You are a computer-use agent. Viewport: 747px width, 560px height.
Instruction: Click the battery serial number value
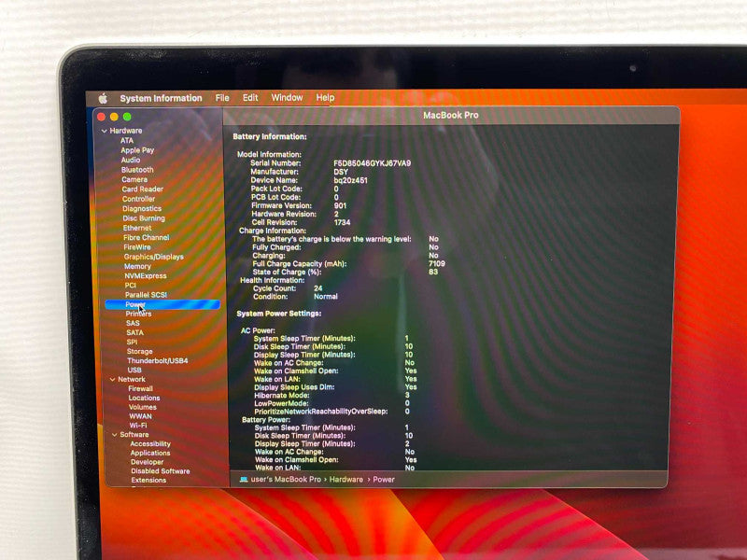372,163
